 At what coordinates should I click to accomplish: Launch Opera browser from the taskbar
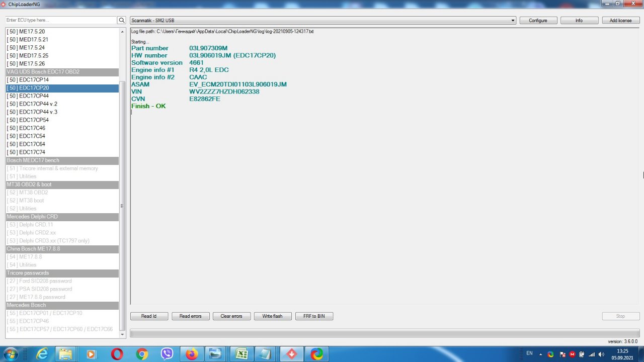117,354
